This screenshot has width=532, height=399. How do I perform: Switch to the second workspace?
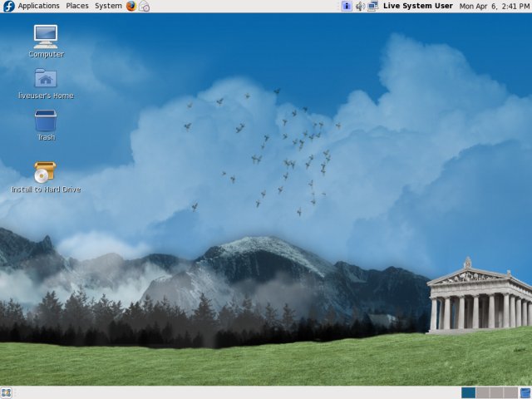tap(482, 393)
